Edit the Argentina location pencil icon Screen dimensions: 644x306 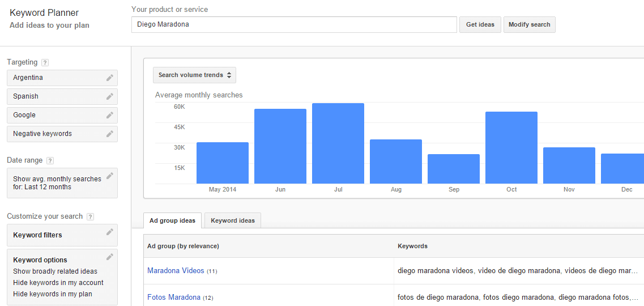109,78
